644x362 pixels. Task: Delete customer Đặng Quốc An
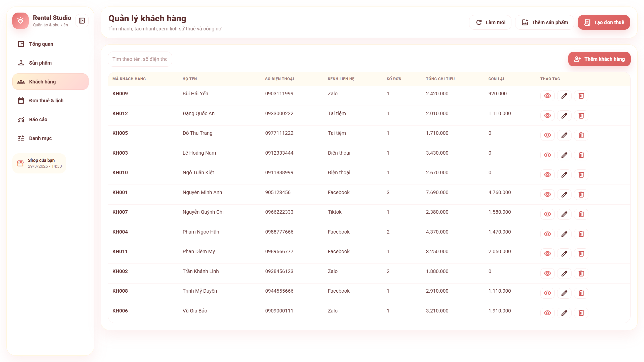581,116
